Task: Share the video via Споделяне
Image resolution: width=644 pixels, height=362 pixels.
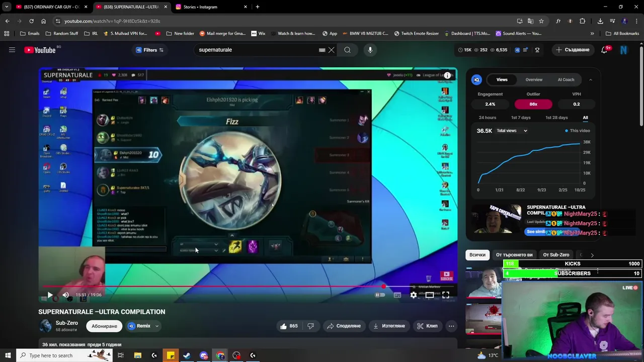Action: pyautogui.click(x=344, y=326)
